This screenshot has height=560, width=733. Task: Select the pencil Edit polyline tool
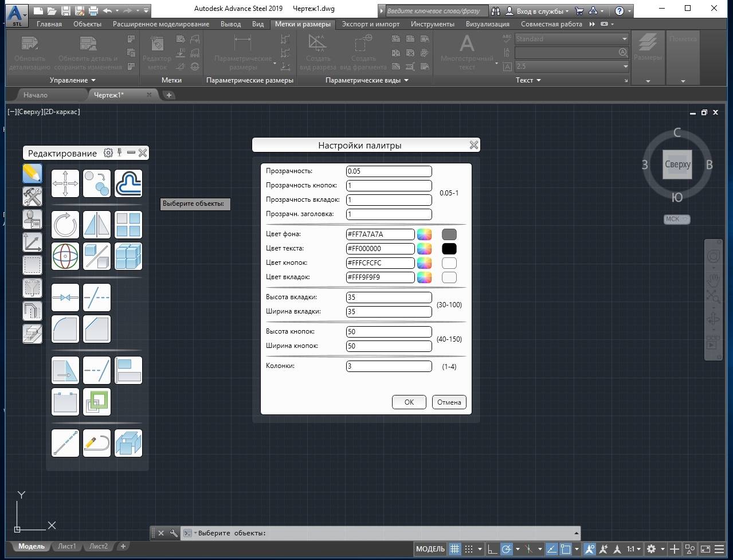(97, 443)
